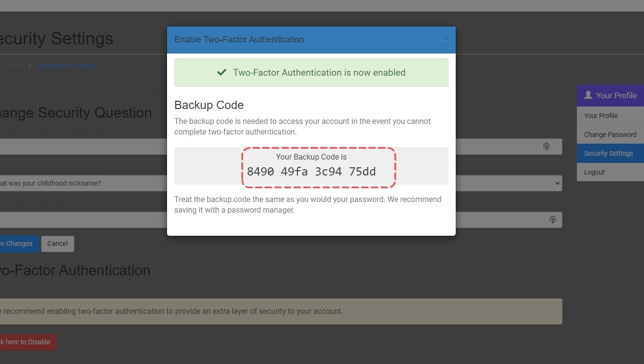Click the Backup Code heading
This screenshot has height=364, width=644.
click(x=209, y=105)
